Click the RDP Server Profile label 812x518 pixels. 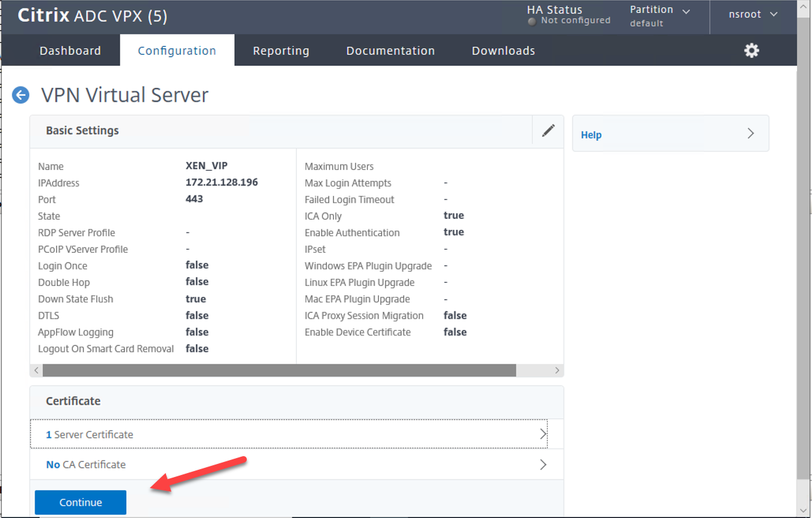tap(77, 233)
